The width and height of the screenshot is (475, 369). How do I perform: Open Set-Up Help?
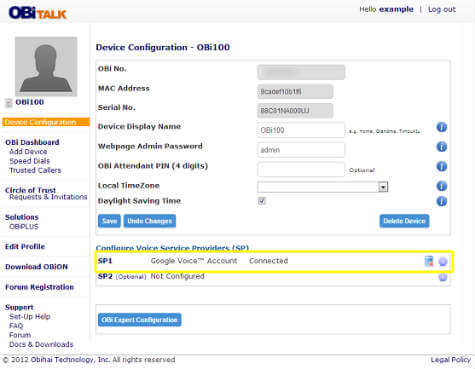click(x=30, y=316)
